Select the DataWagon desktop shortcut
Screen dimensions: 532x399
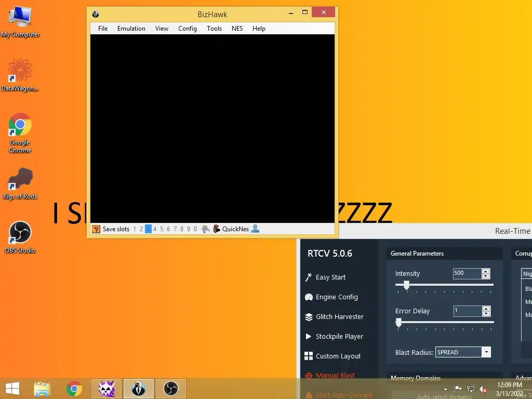coord(20,75)
